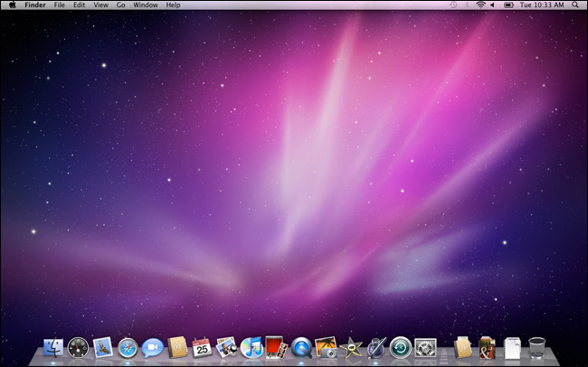This screenshot has height=367, width=588.
Task: Launch iChat from the Dock
Action: click(x=152, y=347)
